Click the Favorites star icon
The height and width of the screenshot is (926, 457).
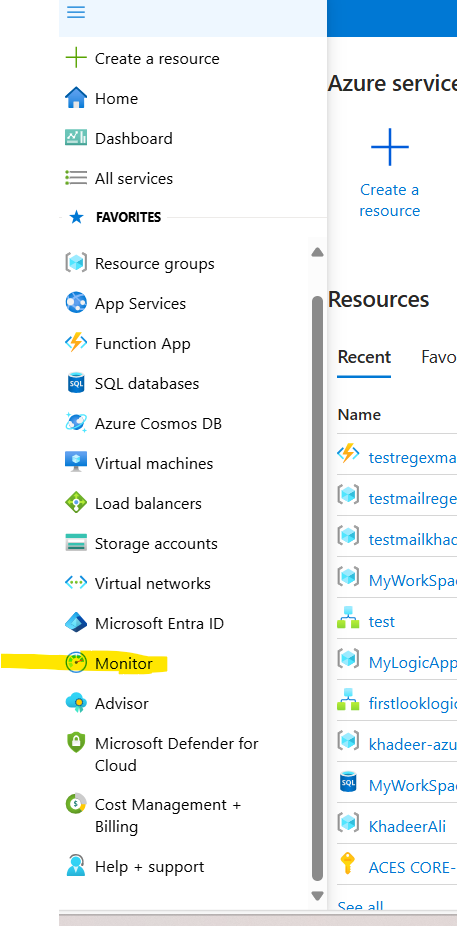pos(76,217)
